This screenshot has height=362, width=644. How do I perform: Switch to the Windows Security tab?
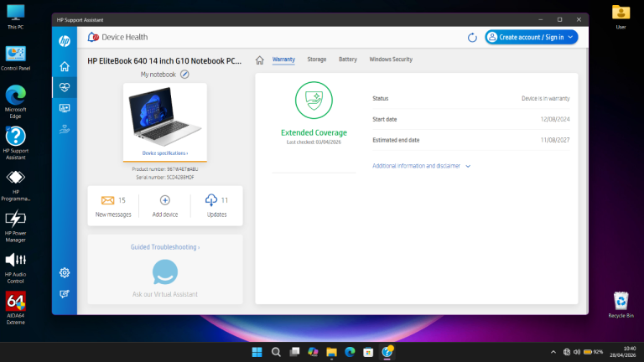(x=391, y=59)
